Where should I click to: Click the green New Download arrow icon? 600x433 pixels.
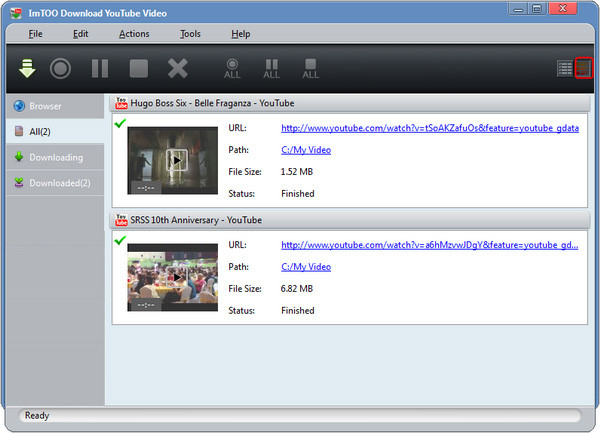27,68
